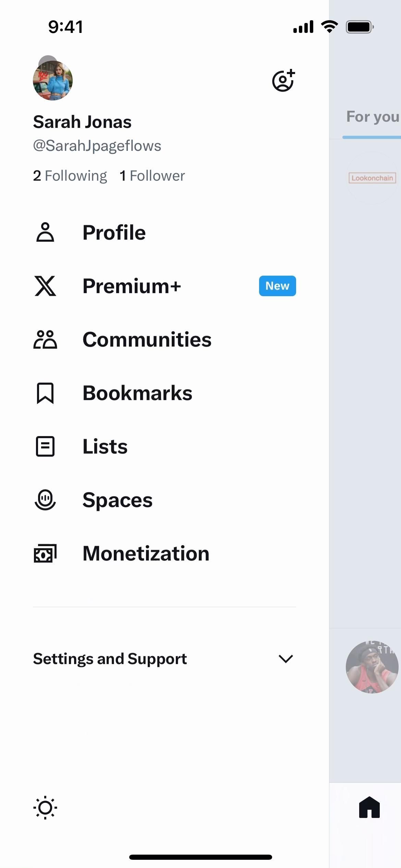Open Settings and Support section

pyautogui.click(x=110, y=659)
